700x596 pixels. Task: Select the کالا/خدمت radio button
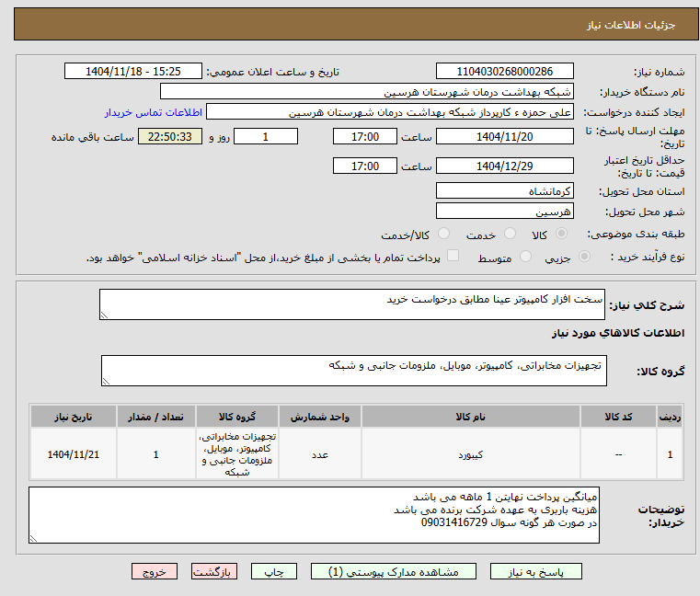coord(443,234)
